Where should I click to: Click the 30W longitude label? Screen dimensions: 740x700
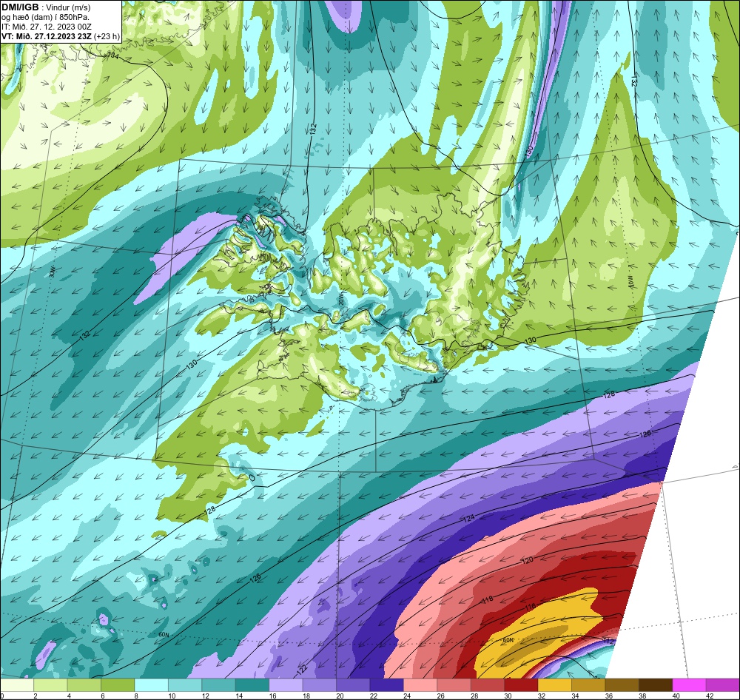53,272
